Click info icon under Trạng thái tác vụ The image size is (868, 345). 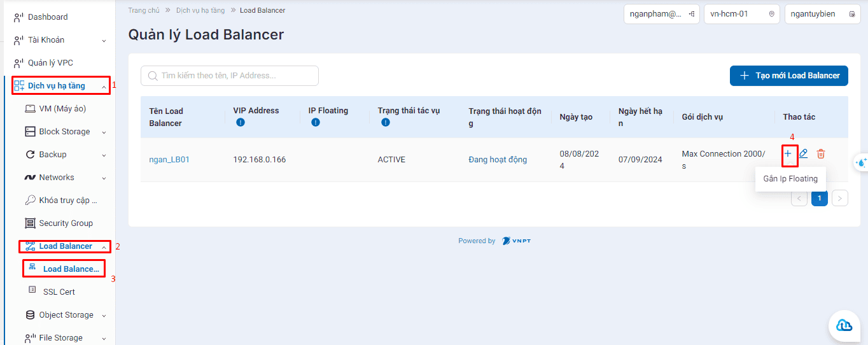[385, 122]
